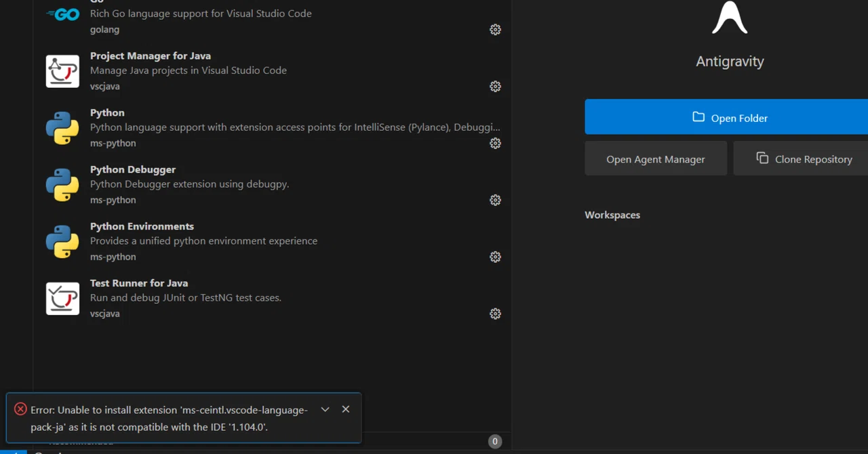Click the Antigravity title text
Screen dimensions: 868x454
click(x=730, y=61)
